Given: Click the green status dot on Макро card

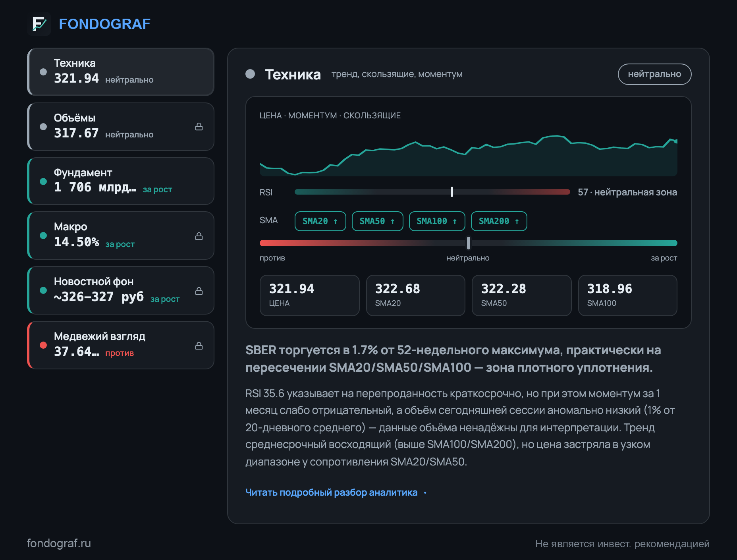Looking at the screenshot, I should pos(43,236).
